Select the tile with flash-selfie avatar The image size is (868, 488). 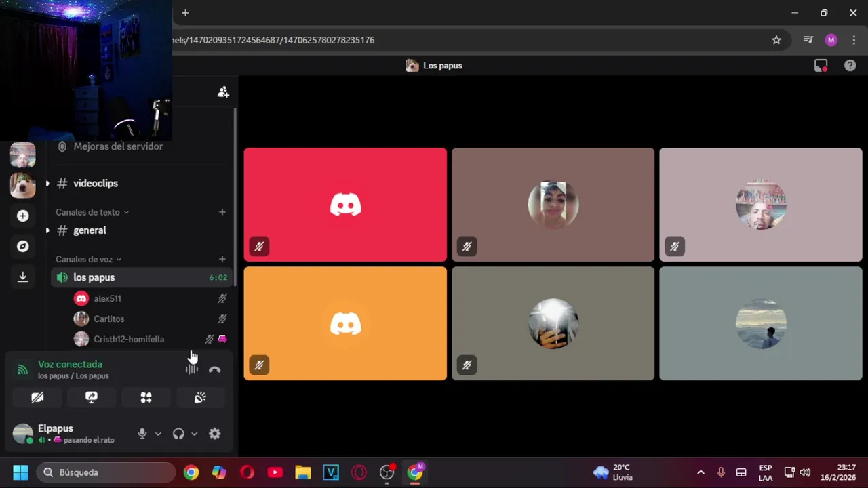pos(553,323)
